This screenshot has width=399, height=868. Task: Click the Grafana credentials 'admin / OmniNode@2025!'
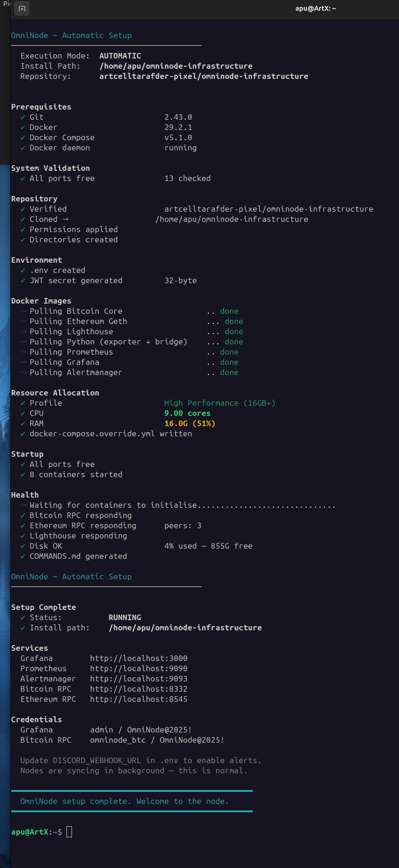(x=141, y=730)
